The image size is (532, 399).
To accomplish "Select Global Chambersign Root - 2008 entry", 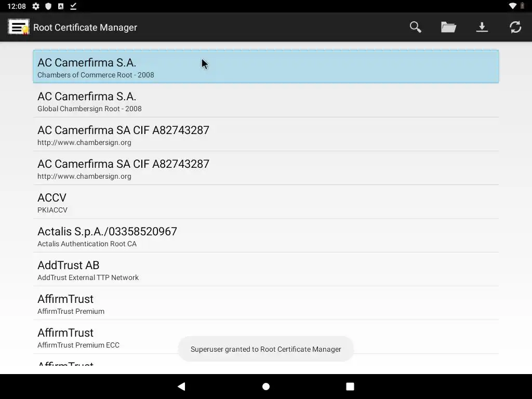I will pyautogui.click(x=266, y=100).
